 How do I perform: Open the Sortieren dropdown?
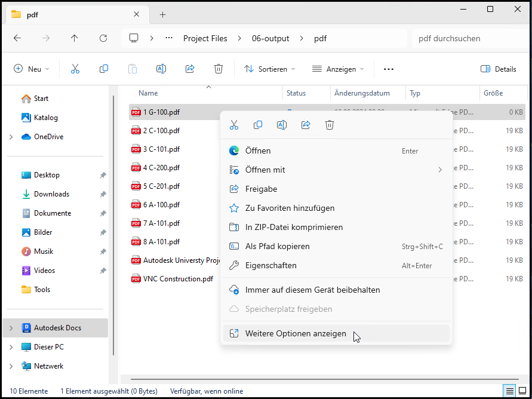(270, 69)
